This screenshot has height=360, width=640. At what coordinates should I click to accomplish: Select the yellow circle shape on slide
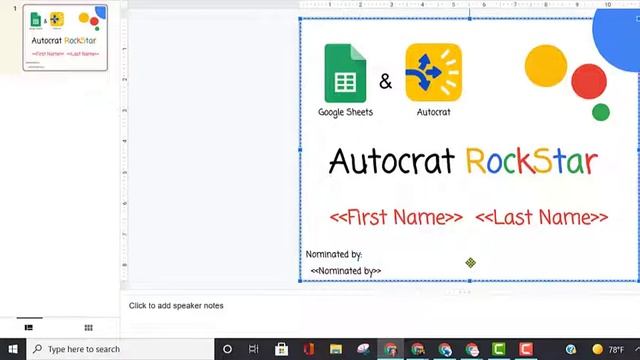[546, 66]
